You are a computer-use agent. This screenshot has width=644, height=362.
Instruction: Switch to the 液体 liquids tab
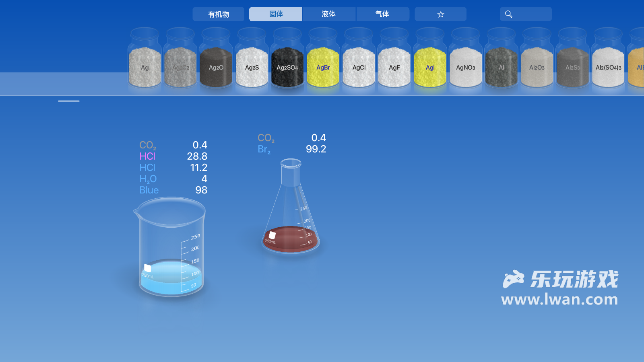pos(328,14)
